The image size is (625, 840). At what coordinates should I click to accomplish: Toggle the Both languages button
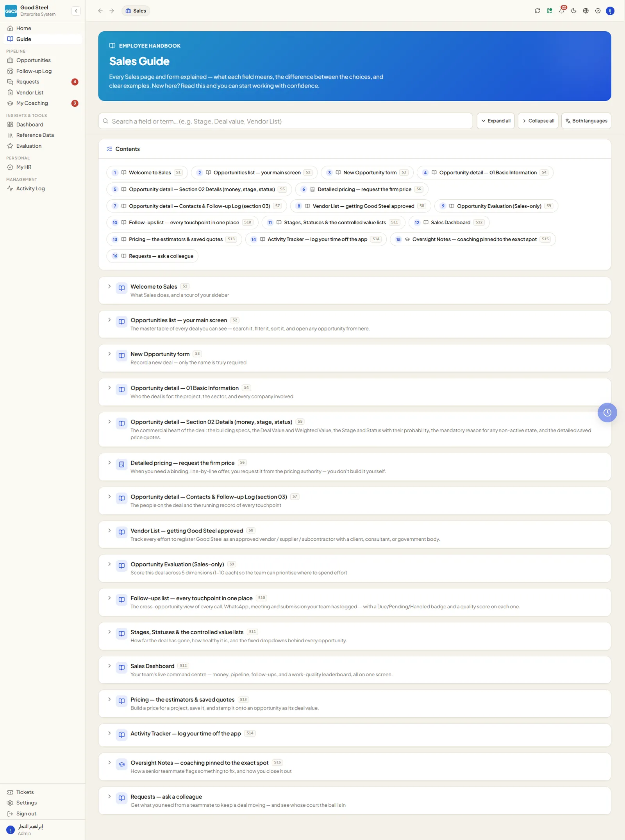(586, 121)
